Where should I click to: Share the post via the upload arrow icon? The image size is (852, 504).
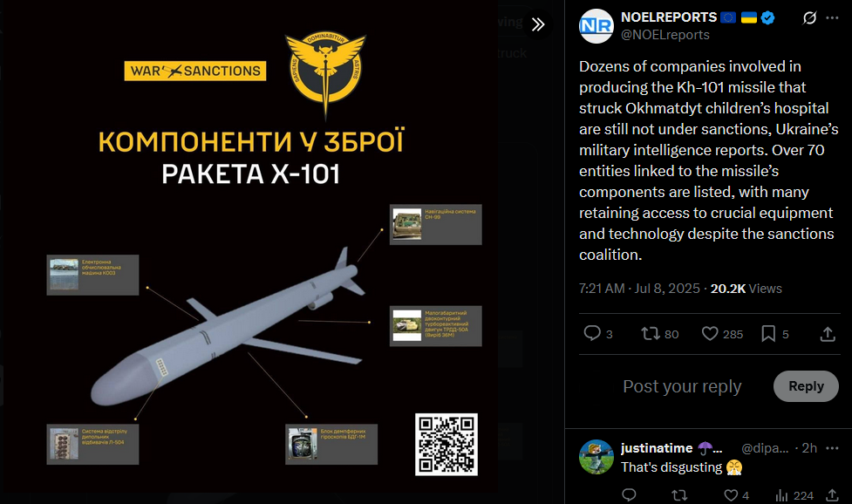[828, 333]
